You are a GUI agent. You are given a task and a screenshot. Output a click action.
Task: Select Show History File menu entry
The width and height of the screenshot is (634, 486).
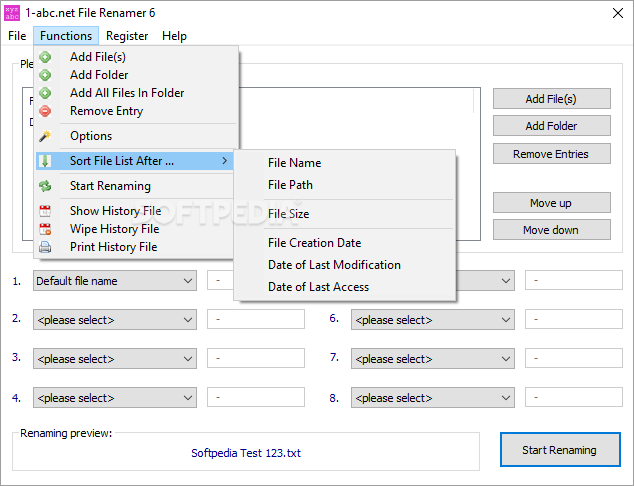point(135,211)
